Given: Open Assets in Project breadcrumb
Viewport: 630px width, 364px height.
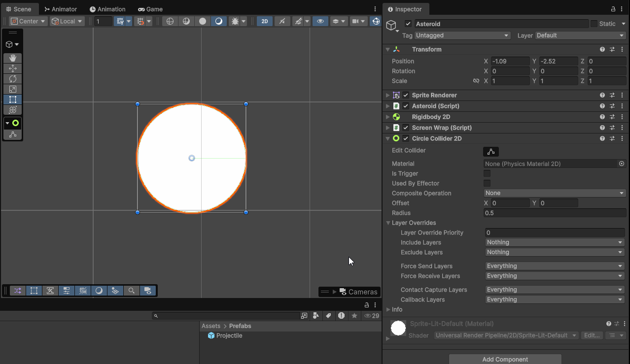Looking at the screenshot, I should (211, 326).
